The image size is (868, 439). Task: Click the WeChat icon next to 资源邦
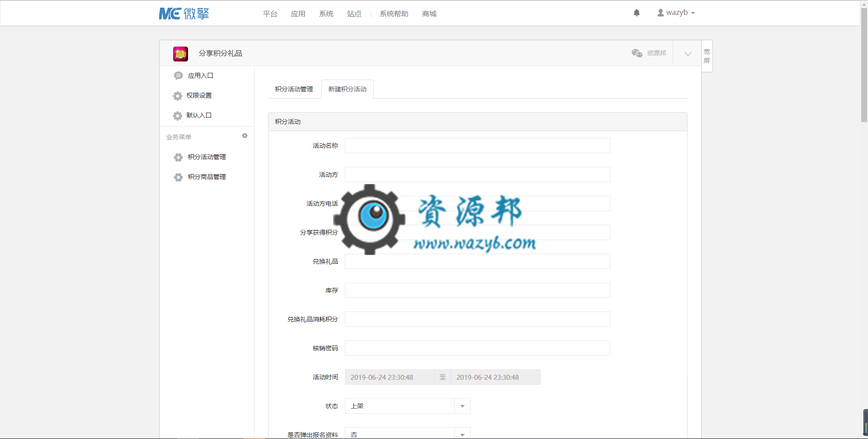point(637,53)
